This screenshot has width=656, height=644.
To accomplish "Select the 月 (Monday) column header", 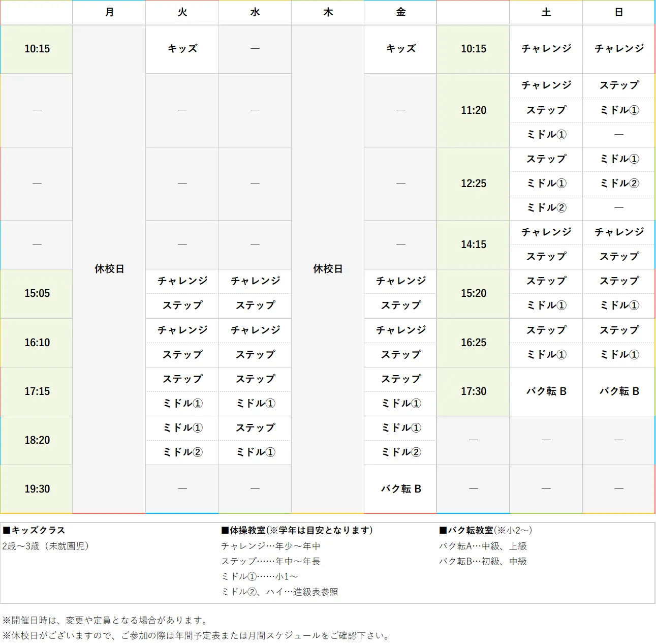I will (x=109, y=12).
